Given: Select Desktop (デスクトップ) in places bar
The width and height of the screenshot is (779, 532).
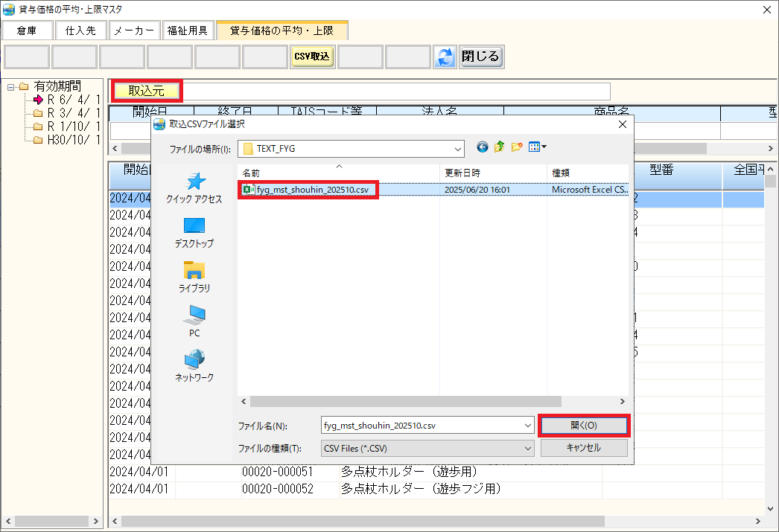Looking at the screenshot, I should click(x=194, y=233).
